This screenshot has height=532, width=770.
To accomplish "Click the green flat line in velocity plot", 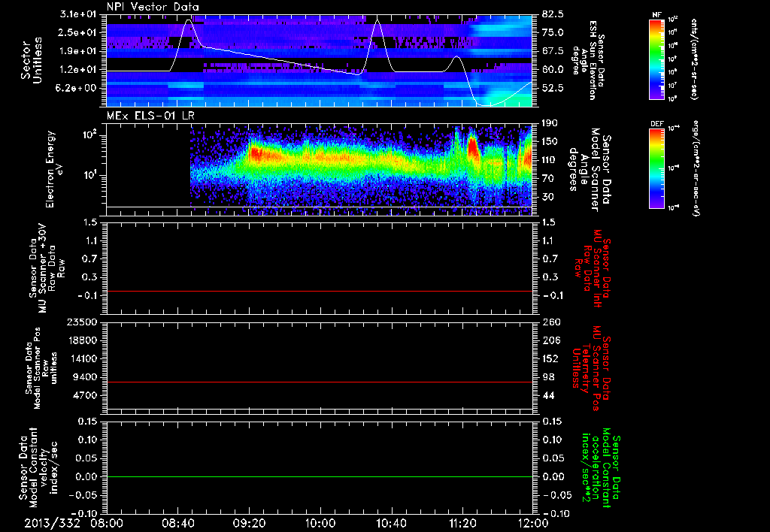I will 320,476.
